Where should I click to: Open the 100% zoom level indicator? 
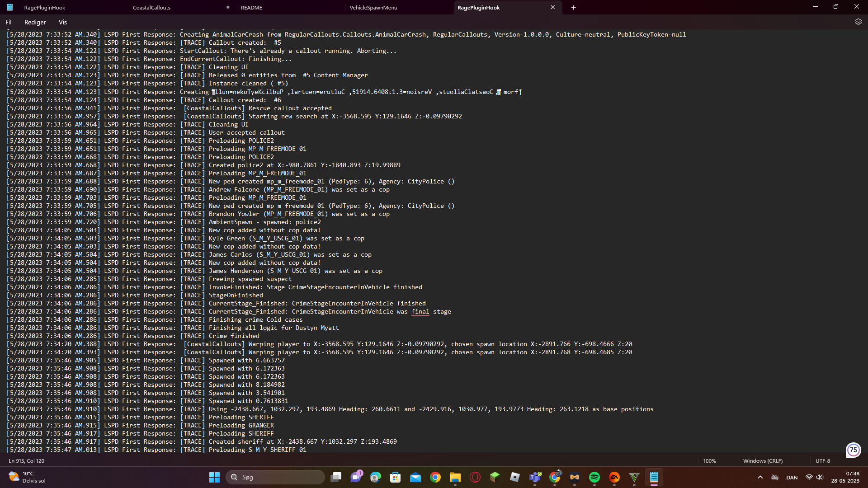coord(709,461)
